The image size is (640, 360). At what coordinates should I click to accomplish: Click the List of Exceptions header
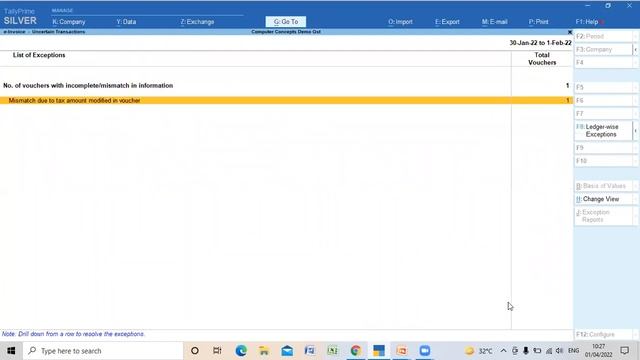click(x=39, y=55)
